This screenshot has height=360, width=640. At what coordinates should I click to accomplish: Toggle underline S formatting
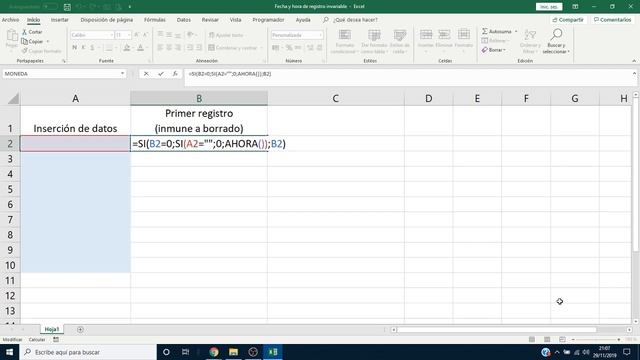pos(93,48)
